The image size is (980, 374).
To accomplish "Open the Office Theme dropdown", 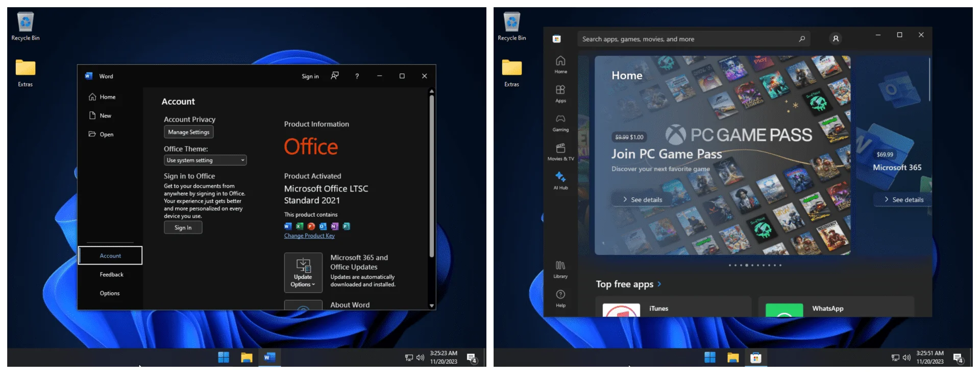I will (205, 160).
